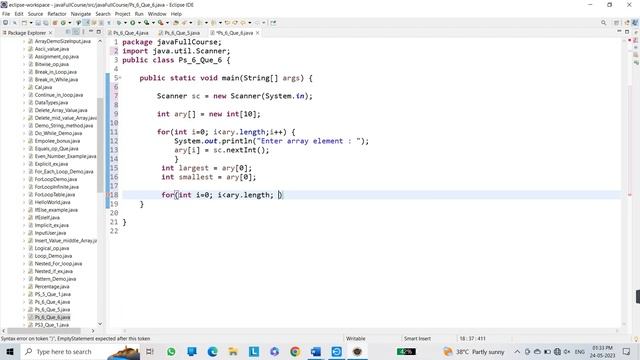The height and width of the screenshot is (360, 640).
Task: Click the Writable status bar entry
Action: tap(356, 338)
